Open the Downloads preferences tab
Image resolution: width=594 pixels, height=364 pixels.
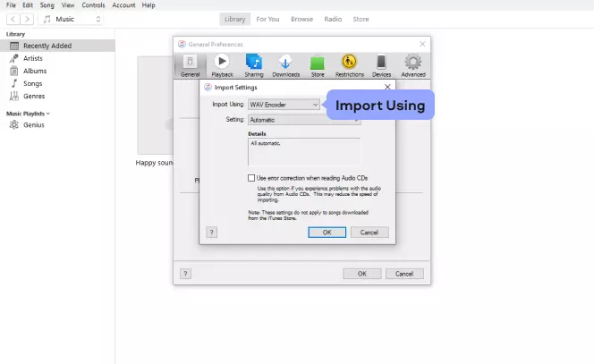coord(285,65)
